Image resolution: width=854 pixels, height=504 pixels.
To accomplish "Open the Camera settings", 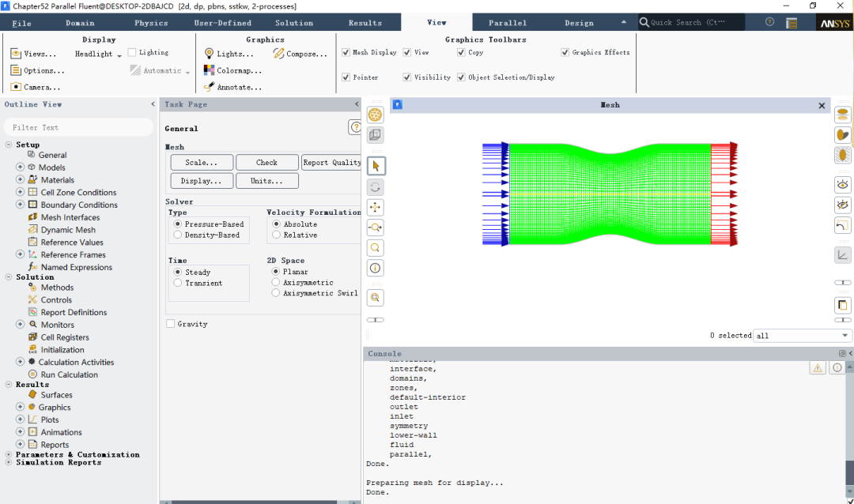I will (36, 87).
